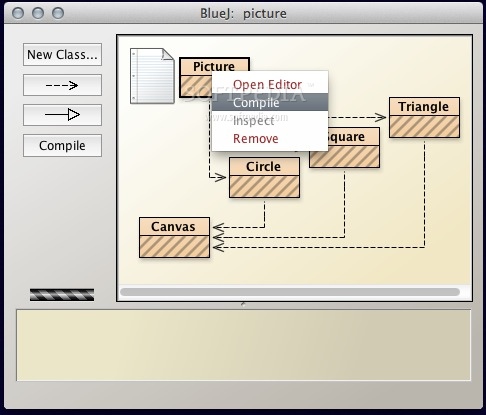Open the project README note icon
This screenshot has width=486, height=415.
tap(152, 76)
